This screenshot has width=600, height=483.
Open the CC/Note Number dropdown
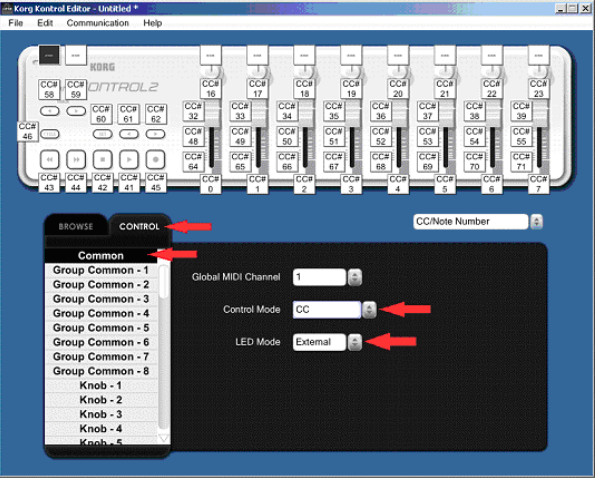[536, 222]
